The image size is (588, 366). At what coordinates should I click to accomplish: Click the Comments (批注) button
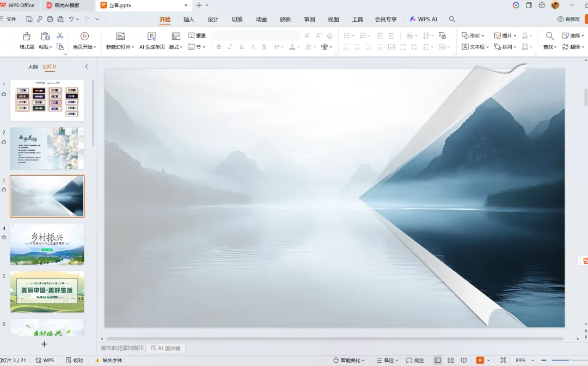(415, 360)
